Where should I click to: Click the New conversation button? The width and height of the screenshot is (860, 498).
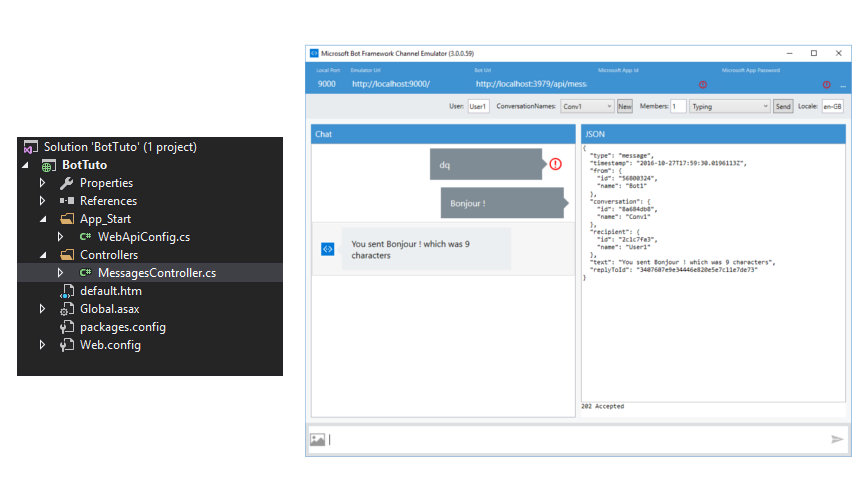point(625,106)
